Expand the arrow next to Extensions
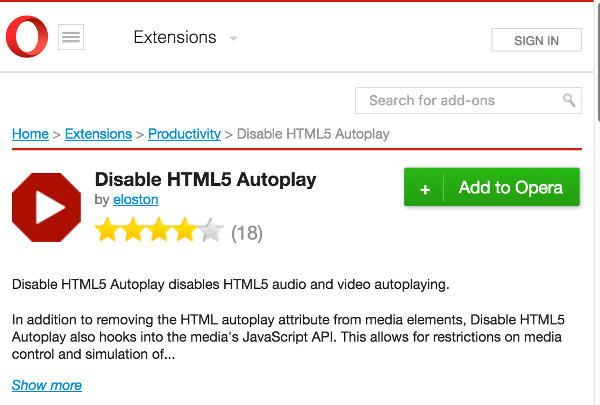The height and width of the screenshot is (405, 600). coord(233,39)
